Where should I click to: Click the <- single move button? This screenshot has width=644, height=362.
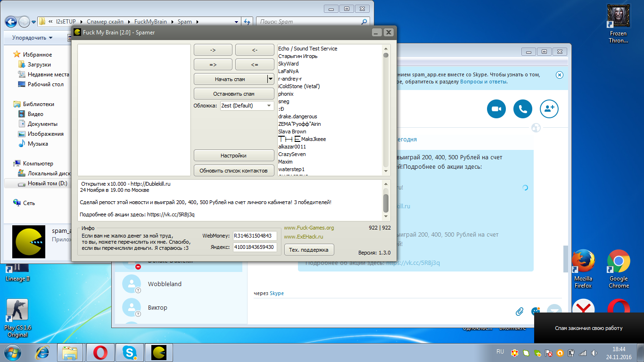pos(255,50)
